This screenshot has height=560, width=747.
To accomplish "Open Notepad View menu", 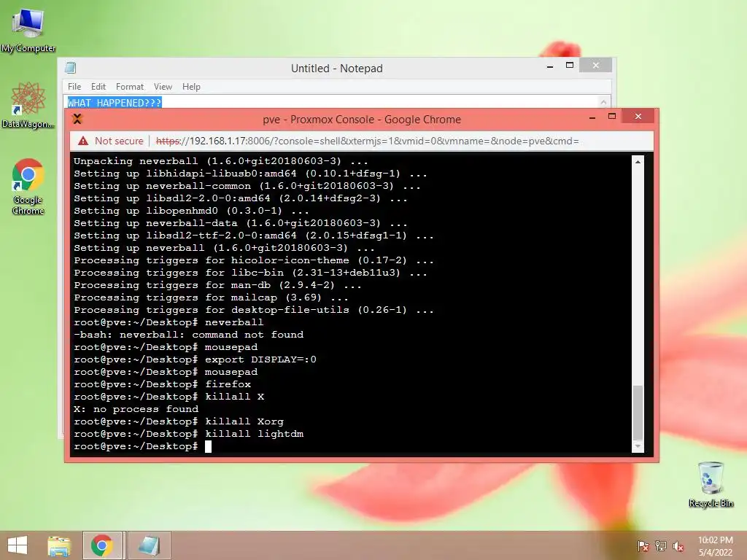I will [163, 87].
